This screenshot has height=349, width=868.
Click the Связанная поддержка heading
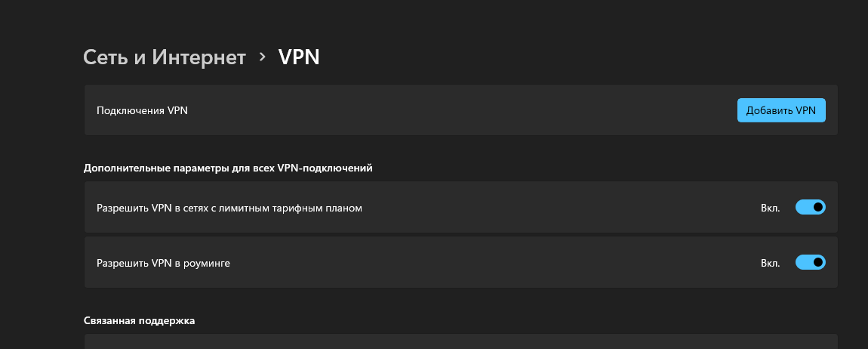(x=139, y=320)
